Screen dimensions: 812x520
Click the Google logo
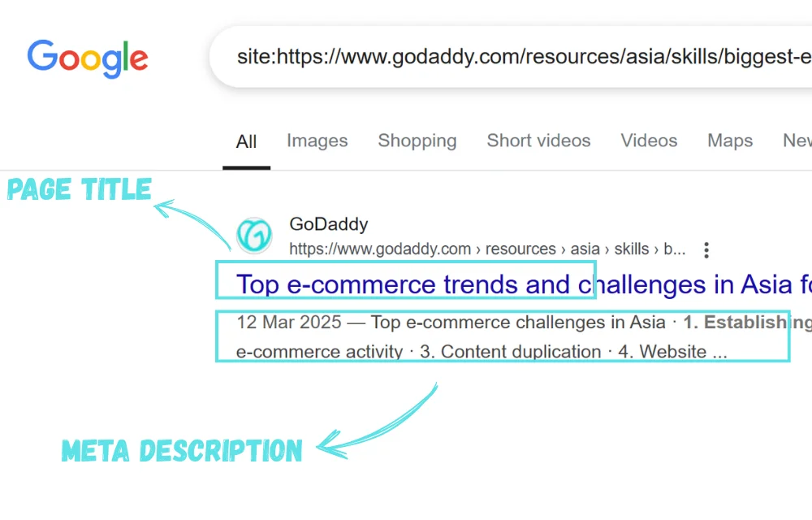88,57
